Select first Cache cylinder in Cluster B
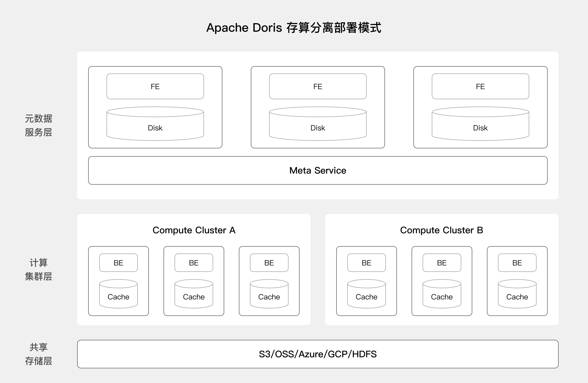 point(367,294)
